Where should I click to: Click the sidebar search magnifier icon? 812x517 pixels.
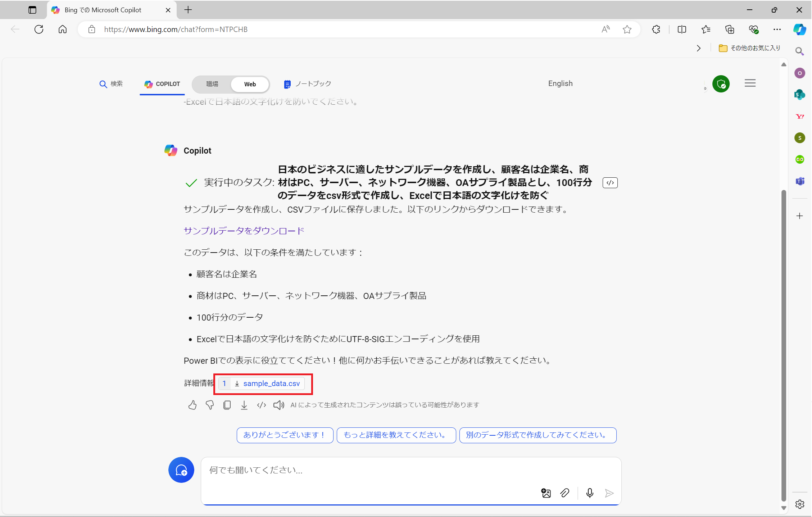pyautogui.click(x=799, y=51)
